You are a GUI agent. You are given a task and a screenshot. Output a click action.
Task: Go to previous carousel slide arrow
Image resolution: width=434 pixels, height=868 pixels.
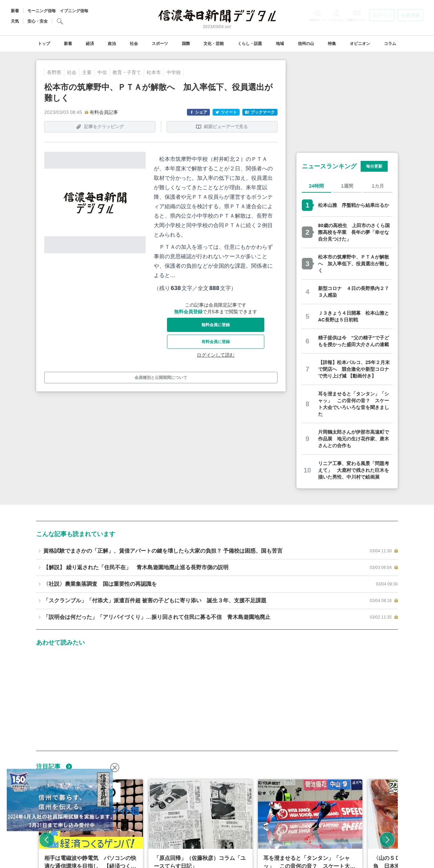click(x=47, y=840)
